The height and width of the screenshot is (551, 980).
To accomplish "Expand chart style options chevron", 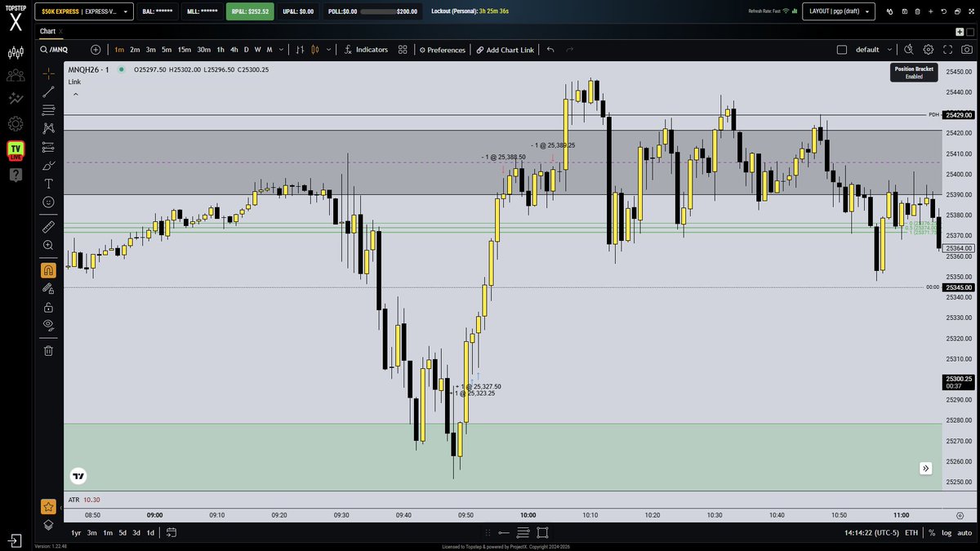I will coord(329,50).
